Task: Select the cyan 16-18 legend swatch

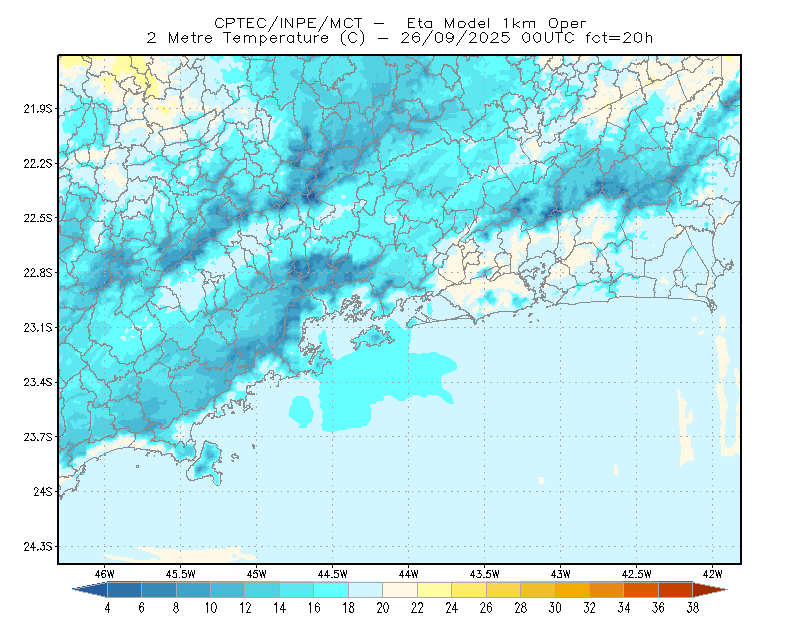Action: [x=331, y=590]
